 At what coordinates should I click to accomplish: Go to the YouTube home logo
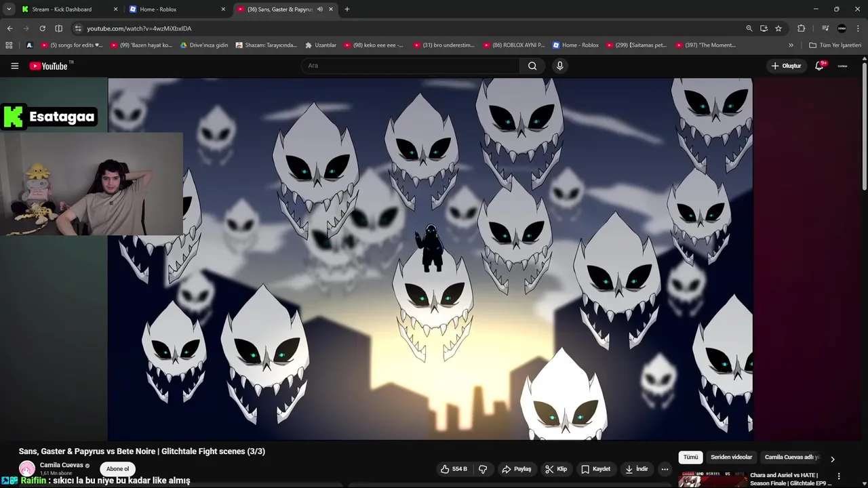[50, 66]
